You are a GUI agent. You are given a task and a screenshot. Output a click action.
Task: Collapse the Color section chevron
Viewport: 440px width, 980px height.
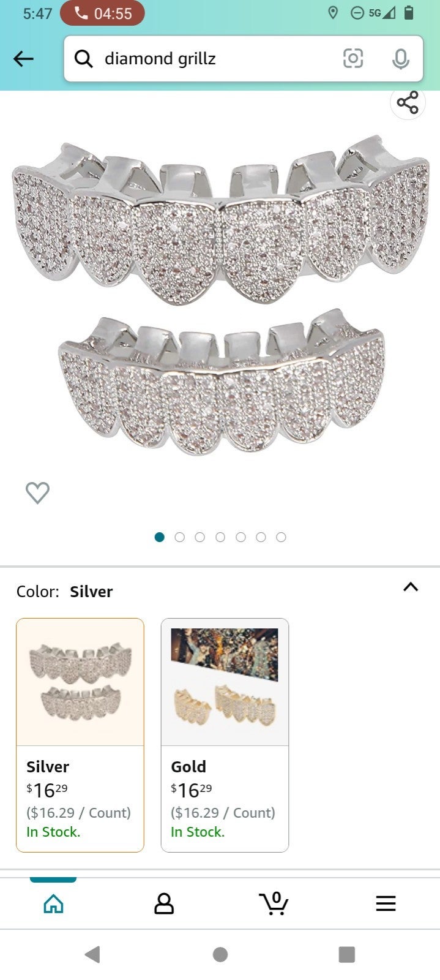pos(411,587)
